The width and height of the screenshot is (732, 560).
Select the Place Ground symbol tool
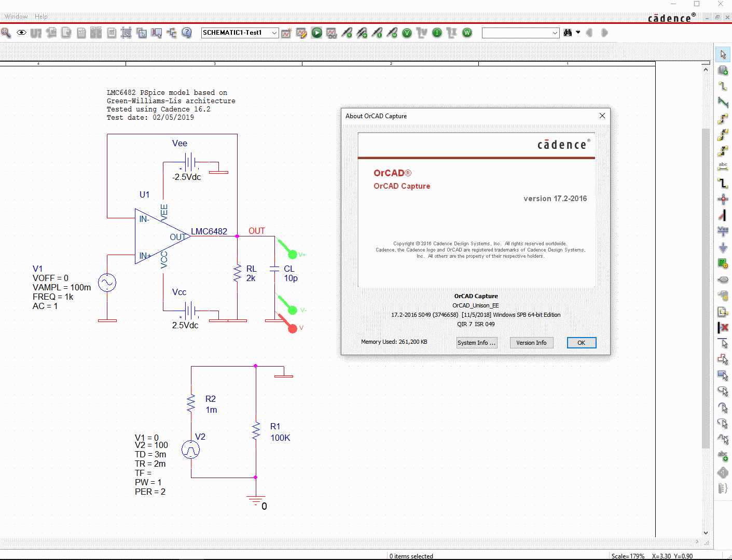(x=723, y=247)
